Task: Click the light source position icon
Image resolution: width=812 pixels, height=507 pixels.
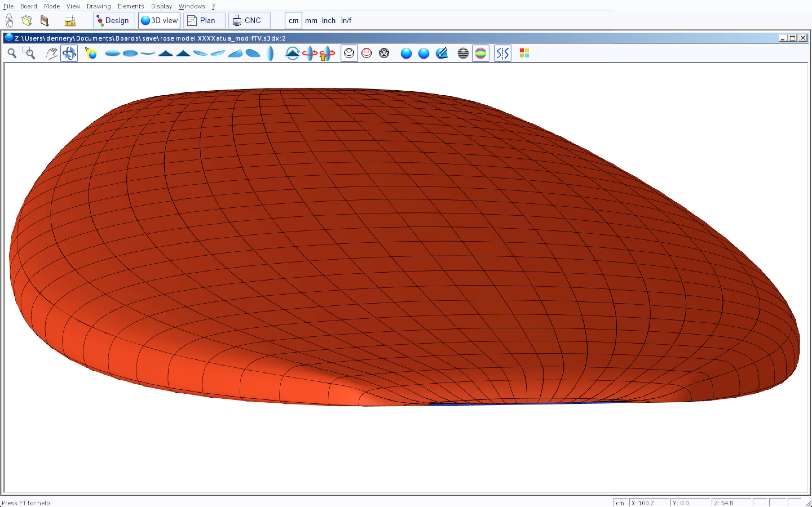Action: click(91, 53)
